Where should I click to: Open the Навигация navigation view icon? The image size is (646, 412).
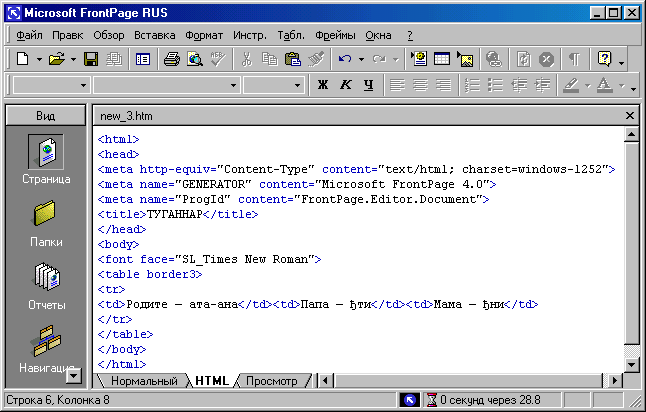pos(47,341)
